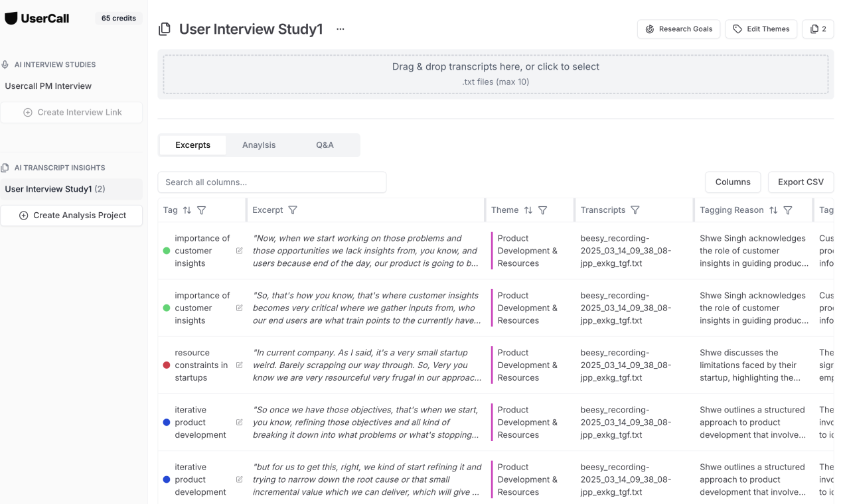Image resolution: width=843 pixels, height=504 pixels.
Task: Switch to the Anaylsis tab
Action: pyautogui.click(x=259, y=145)
